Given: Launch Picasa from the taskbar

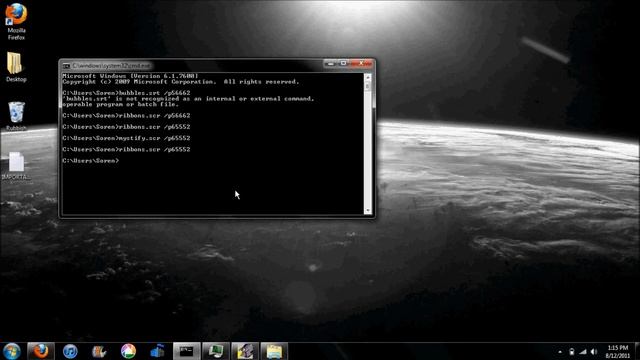Looking at the screenshot, I should pos(128,351).
